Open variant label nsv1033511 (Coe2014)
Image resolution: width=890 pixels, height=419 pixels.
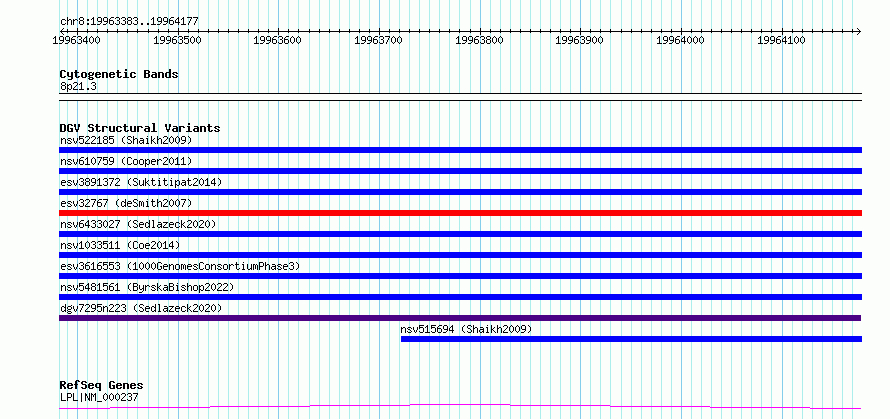click(x=120, y=245)
